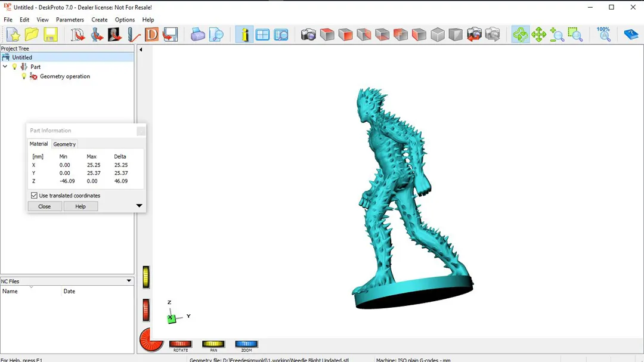Select the cube view with red bottom face

point(382,35)
